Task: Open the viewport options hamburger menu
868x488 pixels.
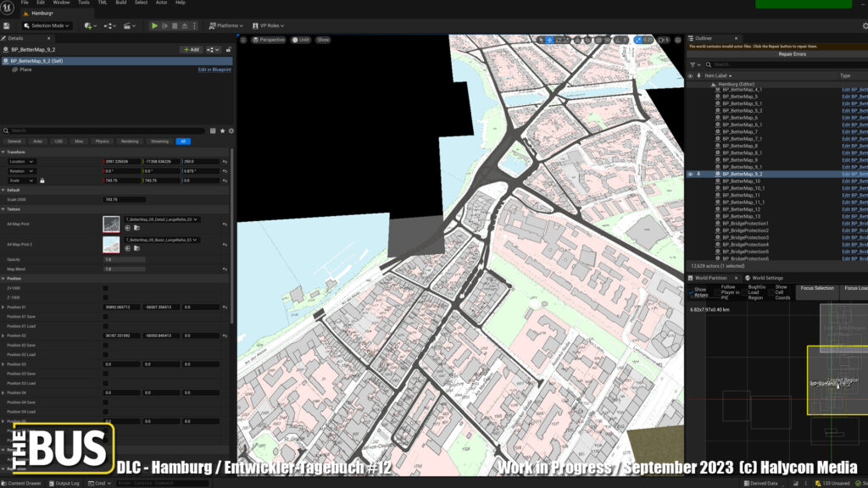Action: pos(243,40)
